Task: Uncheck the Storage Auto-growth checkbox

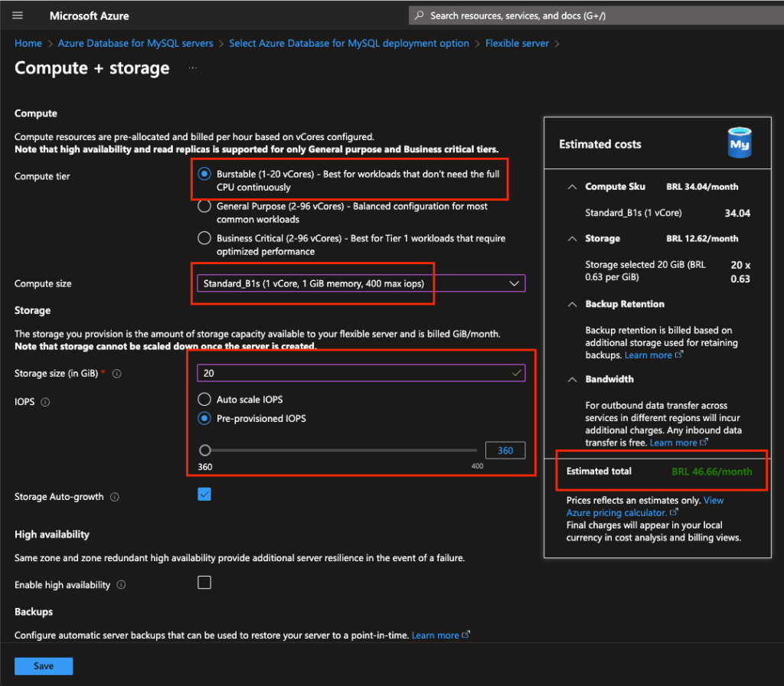Action: point(204,495)
